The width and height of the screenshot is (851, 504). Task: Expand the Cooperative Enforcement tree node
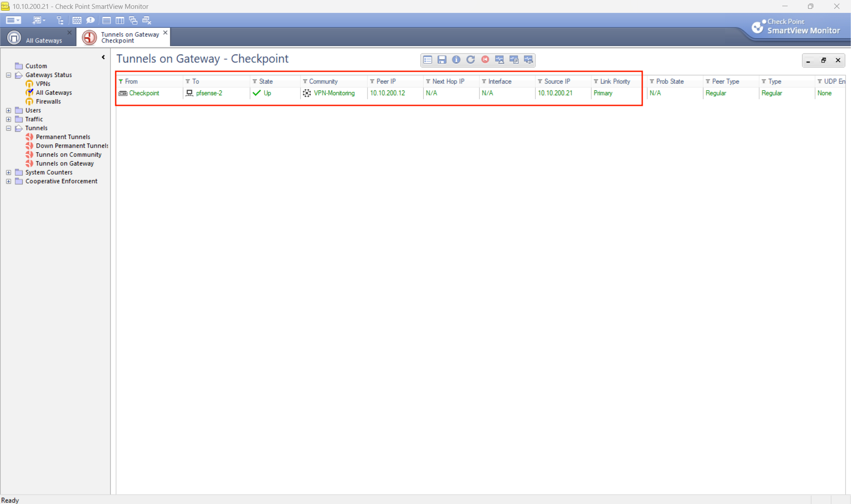point(8,181)
